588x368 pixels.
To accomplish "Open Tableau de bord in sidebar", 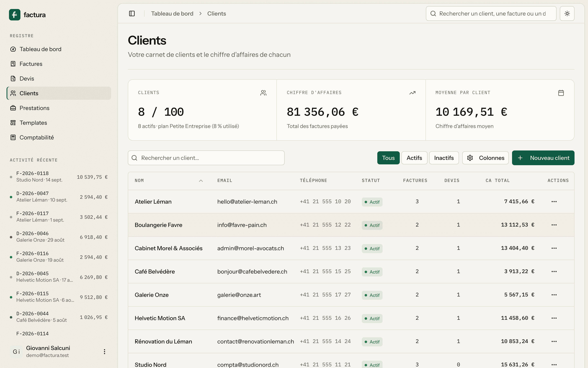I will click(59, 49).
